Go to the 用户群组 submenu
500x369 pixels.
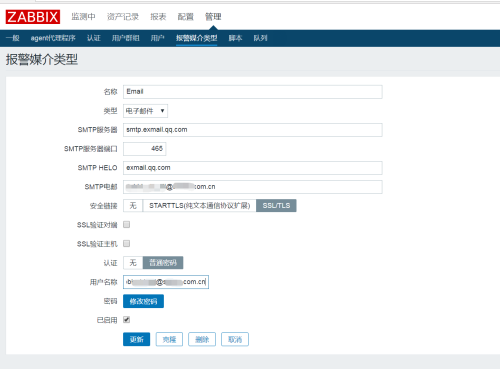point(125,38)
